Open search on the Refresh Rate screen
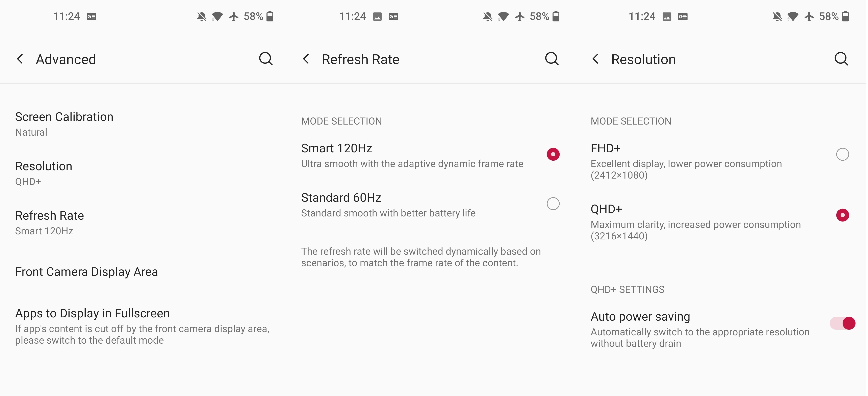 [x=552, y=59]
